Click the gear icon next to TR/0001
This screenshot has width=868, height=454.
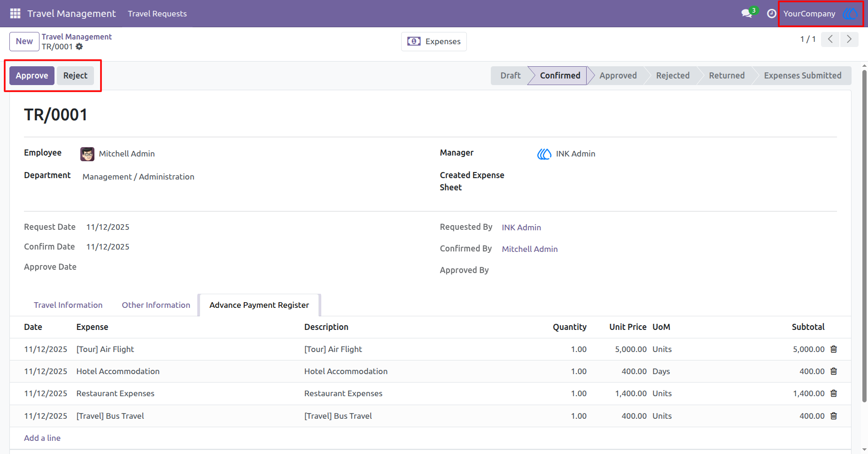(x=79, y=47)
